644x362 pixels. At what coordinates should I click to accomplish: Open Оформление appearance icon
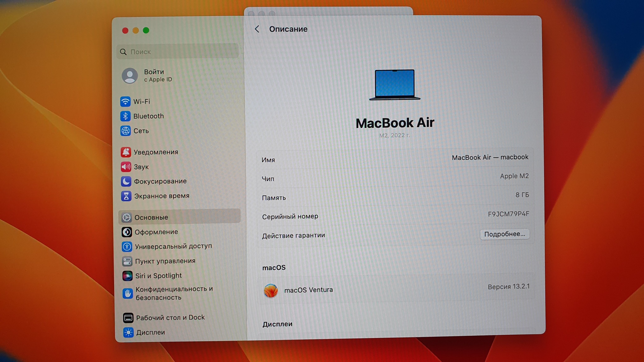point(127,232)
